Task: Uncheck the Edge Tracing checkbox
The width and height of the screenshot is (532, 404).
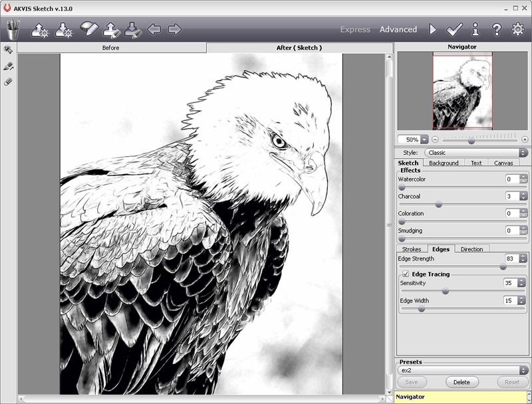Action: tap(406, 274)
